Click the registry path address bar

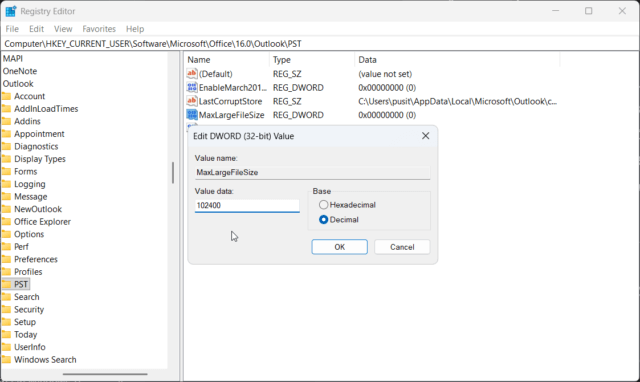320,44
